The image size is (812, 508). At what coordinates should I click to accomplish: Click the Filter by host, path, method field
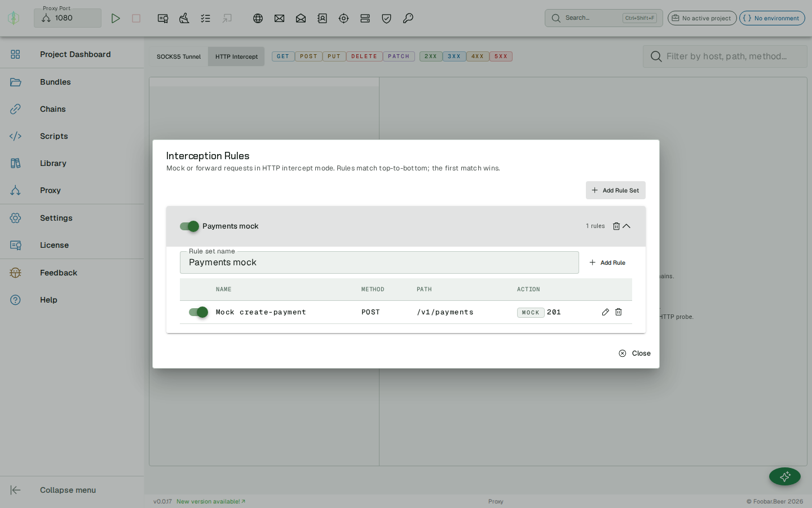click(x=725, y=56)
